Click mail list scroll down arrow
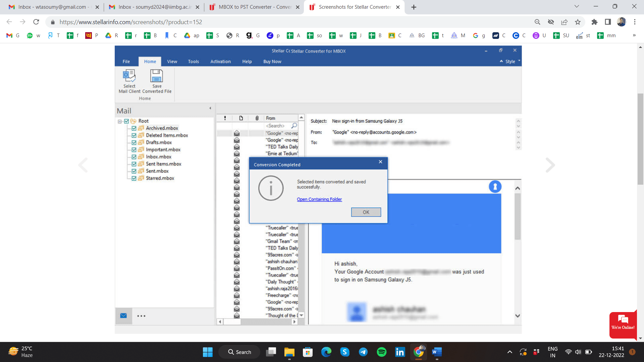This screenshot has width=644, height=362. [301, 315]
